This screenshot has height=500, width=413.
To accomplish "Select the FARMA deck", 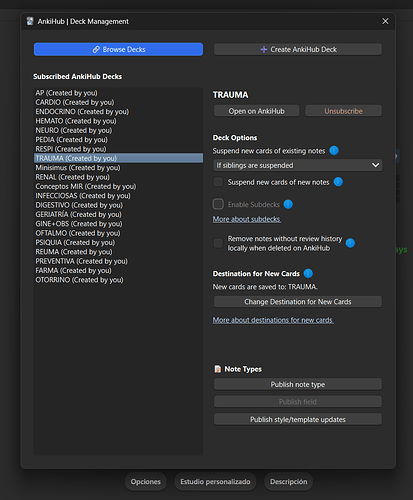I will pos(118,270).
